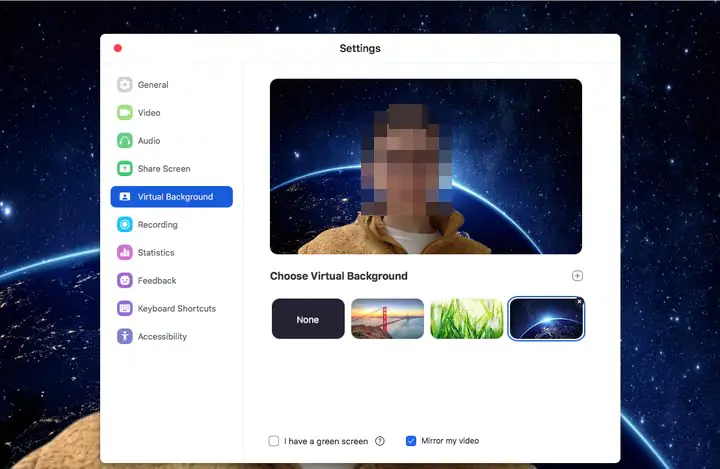Click the Keyboard Shortcuts keyboard icon

(124, 309)
